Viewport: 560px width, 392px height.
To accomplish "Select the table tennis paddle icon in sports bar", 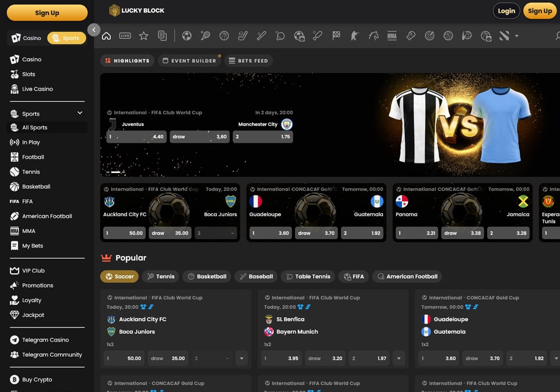I will (x=280, y=36).
